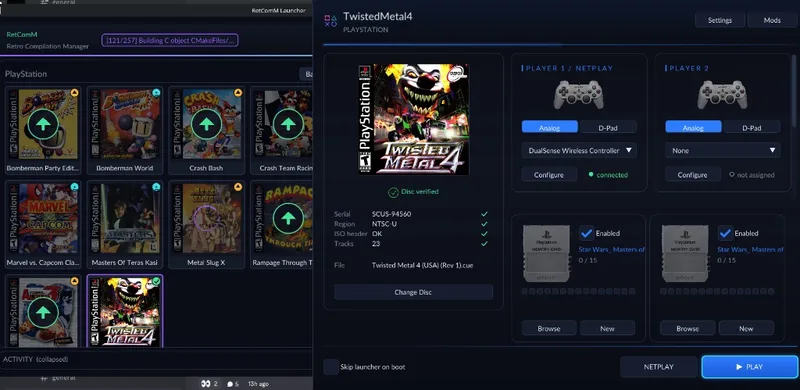Enable Skip launcher on boot

click(x=331, y=367)
